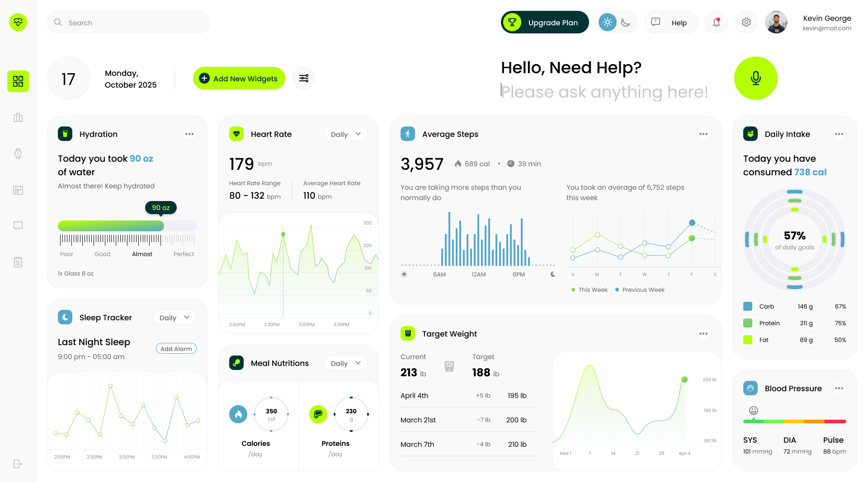Select the March 21st weight row
The width and height of the screenshot is (868, 482).
pyautogui.click(x=469, y=420)
